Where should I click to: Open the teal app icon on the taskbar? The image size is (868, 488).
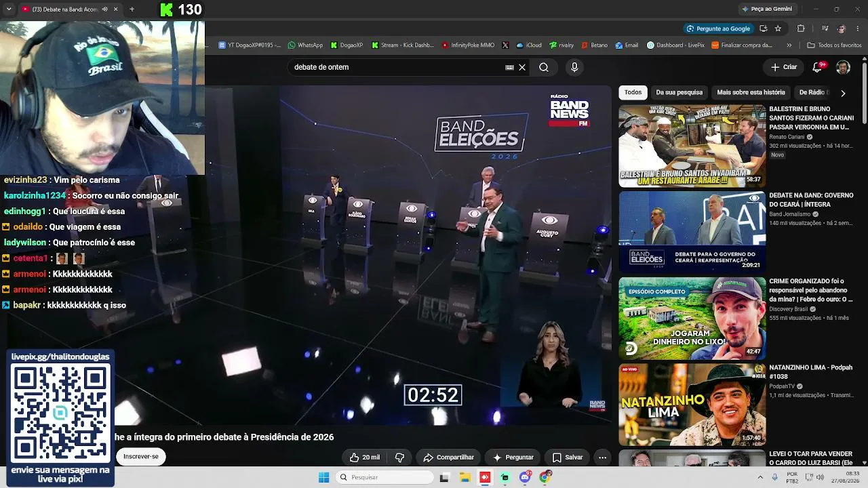pos(505,477)
